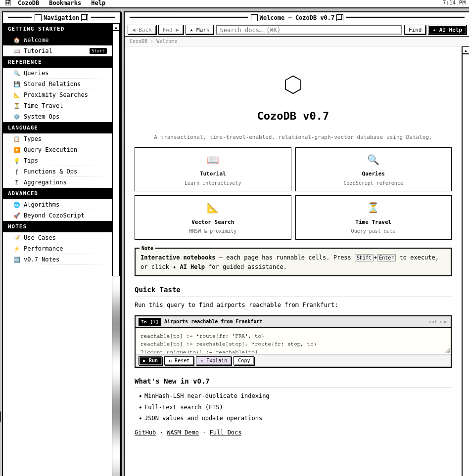Click 'MinHash-LSH near-duplicate indexing' item
The height and width of the screenshot is (476, 469).
coord(207,396)
